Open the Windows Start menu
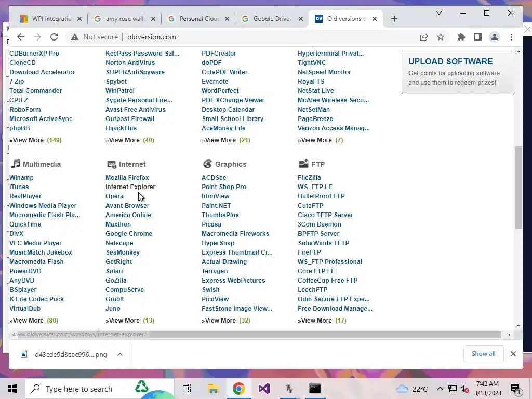This screenshot has width=532, height=399. pos(12,389)
